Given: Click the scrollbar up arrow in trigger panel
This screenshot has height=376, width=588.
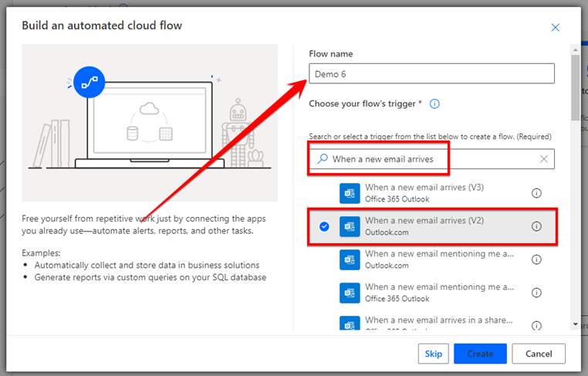Looking at the screenshot, I should (x=575, y=49).
